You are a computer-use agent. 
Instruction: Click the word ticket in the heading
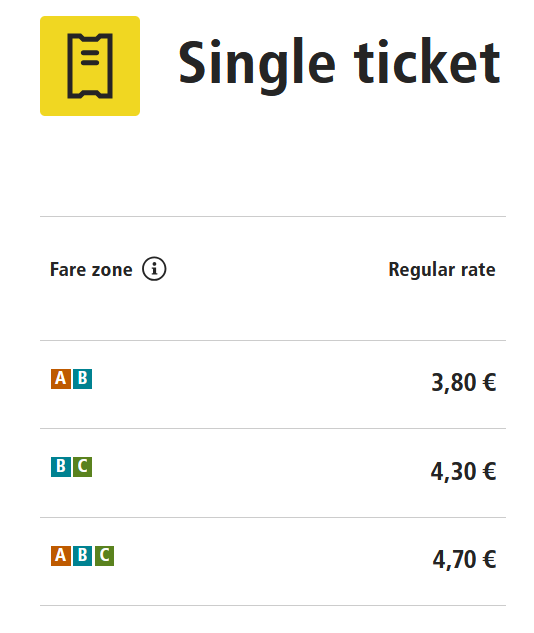427,61
